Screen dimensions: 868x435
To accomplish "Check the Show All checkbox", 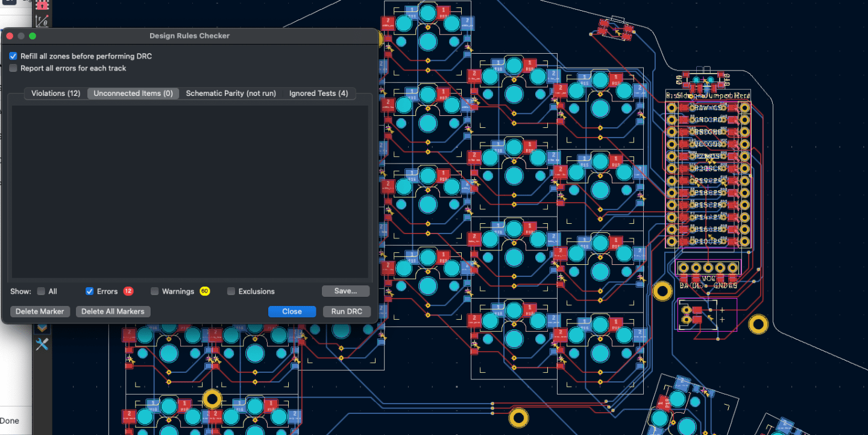I will point(41,291).
